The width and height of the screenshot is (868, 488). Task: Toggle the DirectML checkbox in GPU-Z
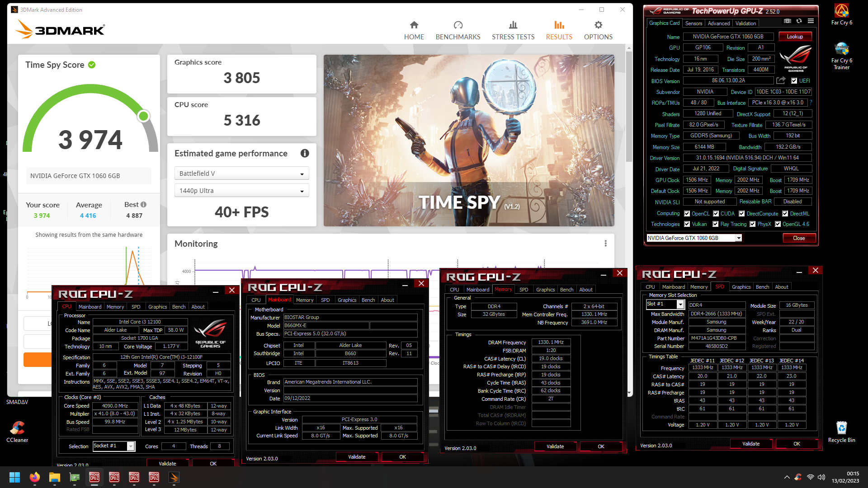[x=785, y=214]
